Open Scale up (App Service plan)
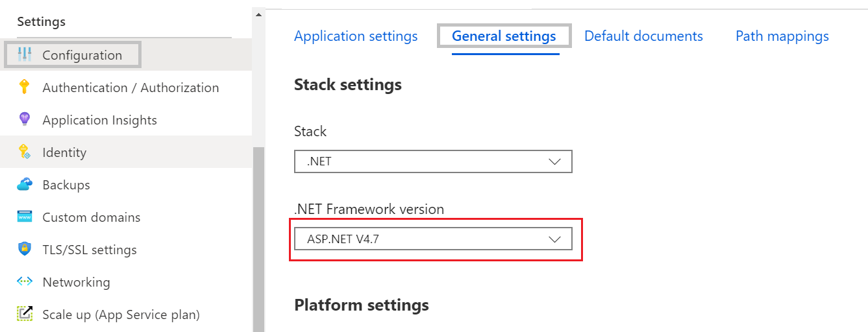 tap(121, 314)
